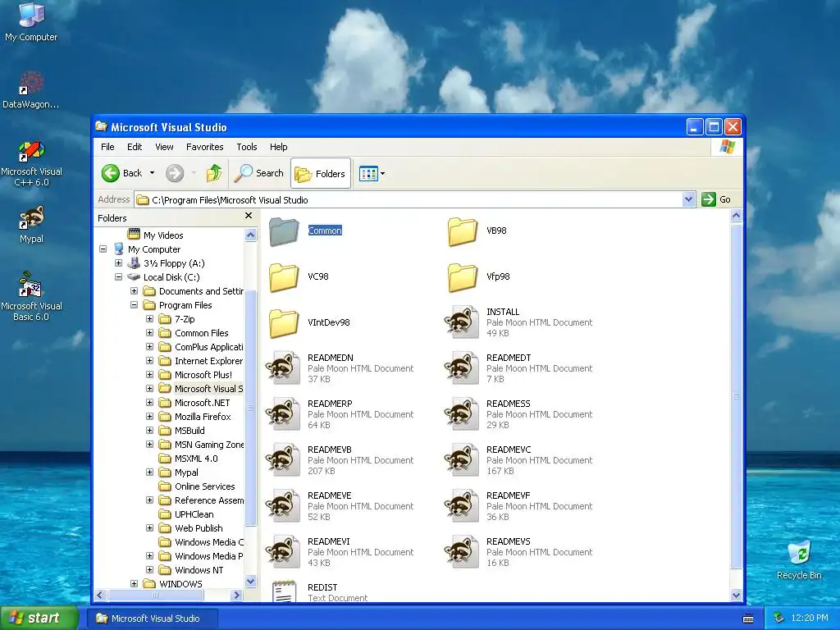Open the Address bar dropdown arrow
Viewport: 840px width, 630px height.
[688, 200]
